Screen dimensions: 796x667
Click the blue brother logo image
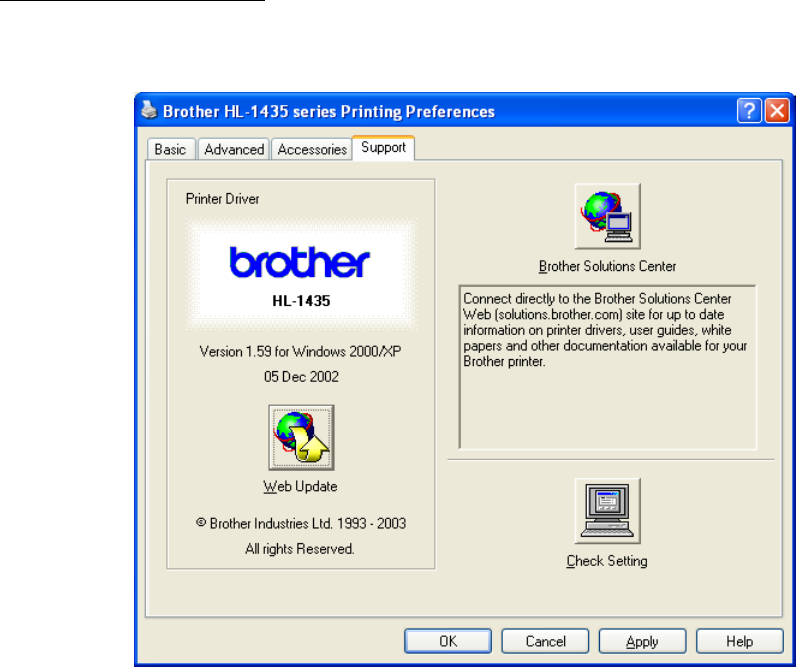[x=300, y=262]
